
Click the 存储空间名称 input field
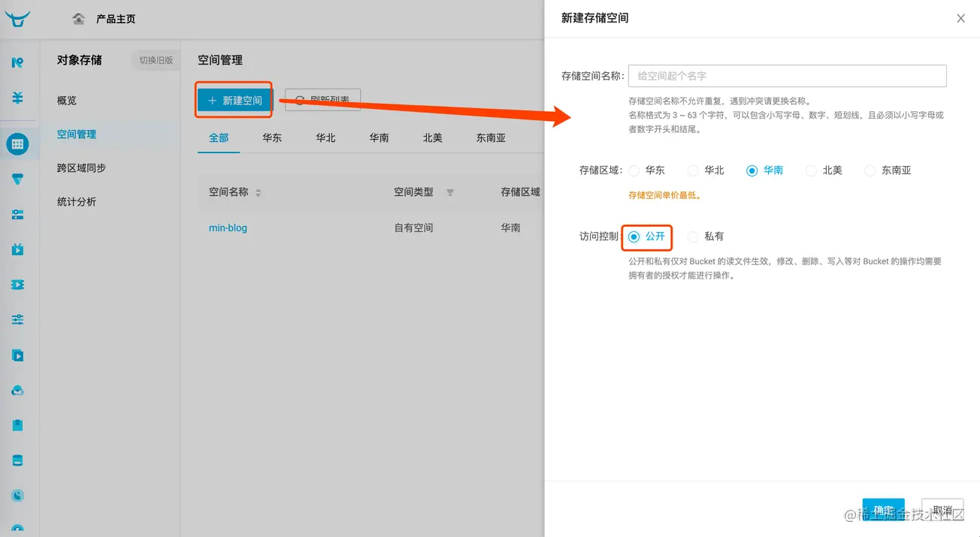(787, 76)
